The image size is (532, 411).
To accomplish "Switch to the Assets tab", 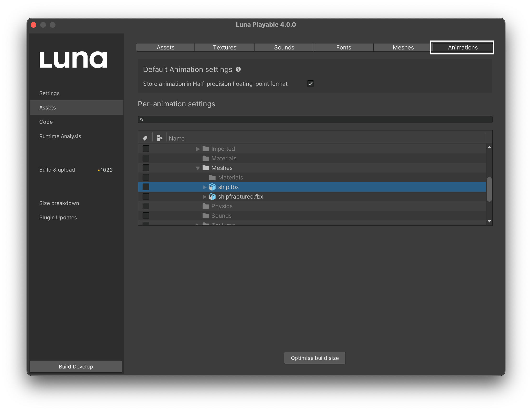I will (165, 48).
